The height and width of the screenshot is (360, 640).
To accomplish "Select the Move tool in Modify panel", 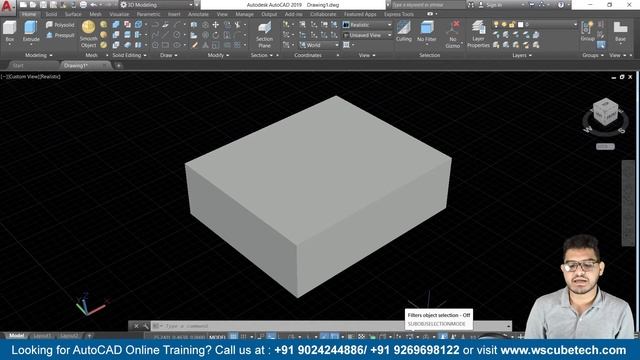I will pyautogui.click(x=215, y=25).
